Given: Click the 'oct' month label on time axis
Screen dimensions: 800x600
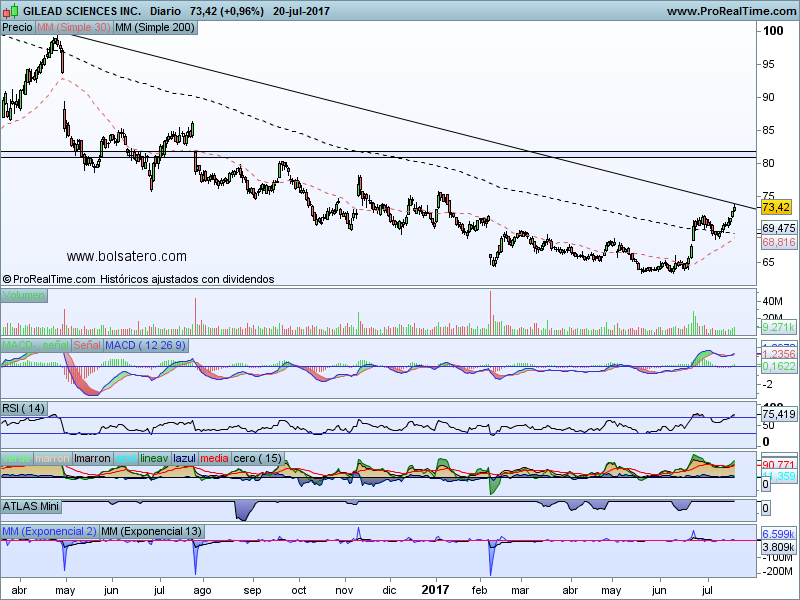Looking at the screenshot, I should 298,590.
